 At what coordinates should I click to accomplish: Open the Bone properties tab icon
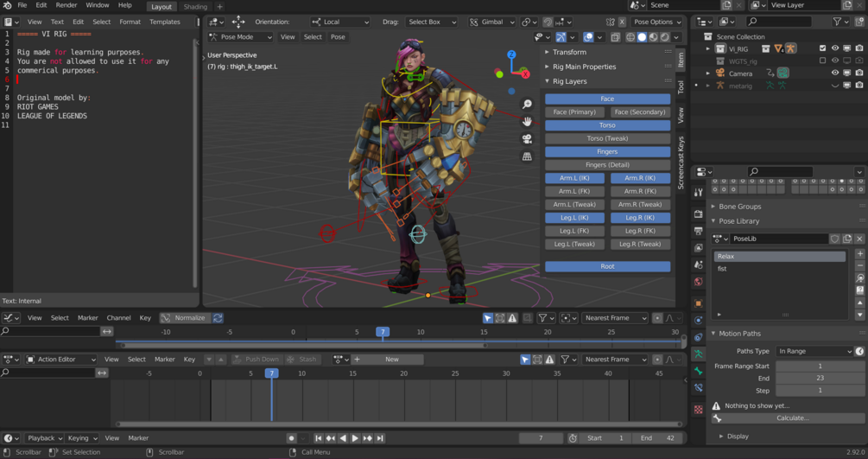699,371
